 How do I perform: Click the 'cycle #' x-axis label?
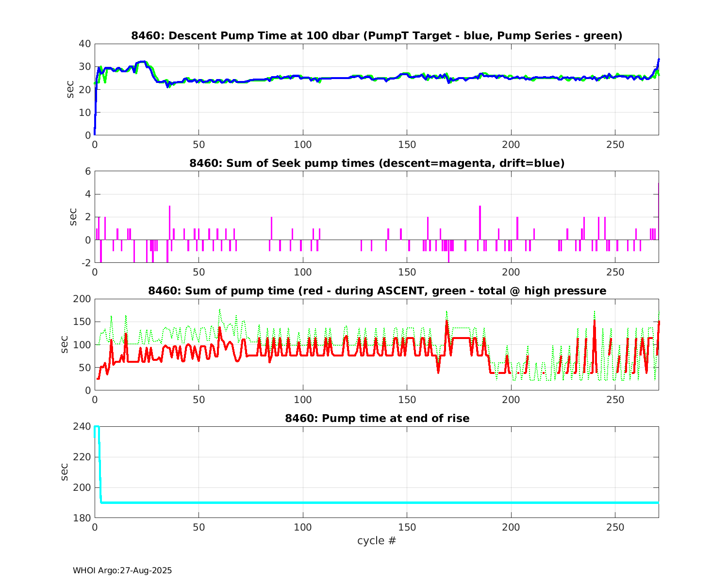click(377, 540)
